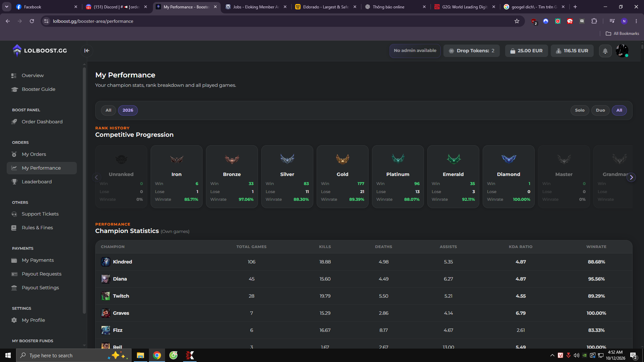
Task: Open the user avatar menu
Action: coord(622,51)
